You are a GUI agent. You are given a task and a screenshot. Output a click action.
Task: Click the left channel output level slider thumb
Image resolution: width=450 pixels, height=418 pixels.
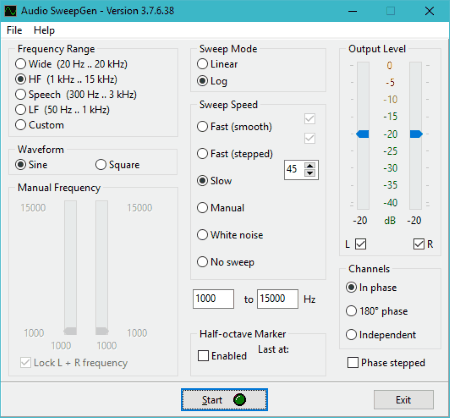click(363, 134)
